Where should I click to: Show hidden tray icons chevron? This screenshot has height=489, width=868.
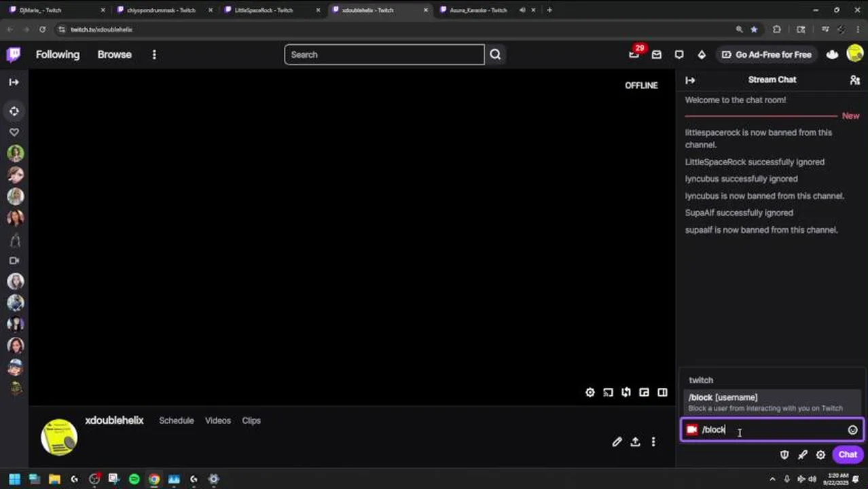coord(773,479)
